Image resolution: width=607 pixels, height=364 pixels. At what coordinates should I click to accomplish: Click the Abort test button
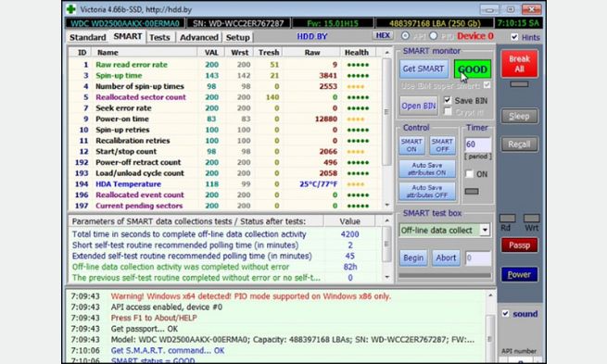click(446, 258)
